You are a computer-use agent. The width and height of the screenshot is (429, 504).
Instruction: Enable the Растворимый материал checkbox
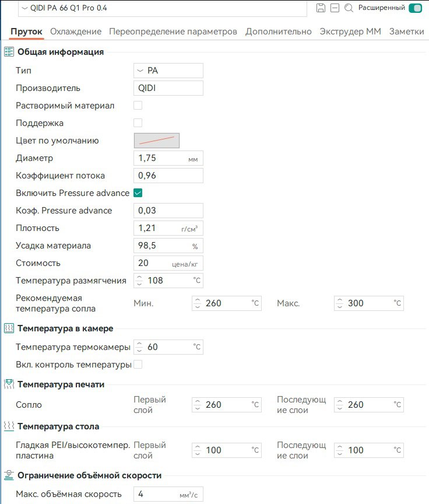pos(138,106)
